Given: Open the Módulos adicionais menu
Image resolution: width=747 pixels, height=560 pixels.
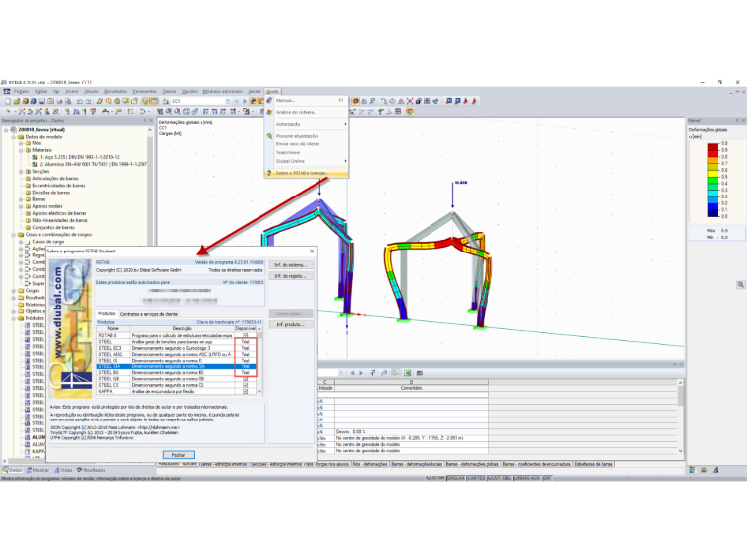Looking at the screenshot, I should pos(222,92).
